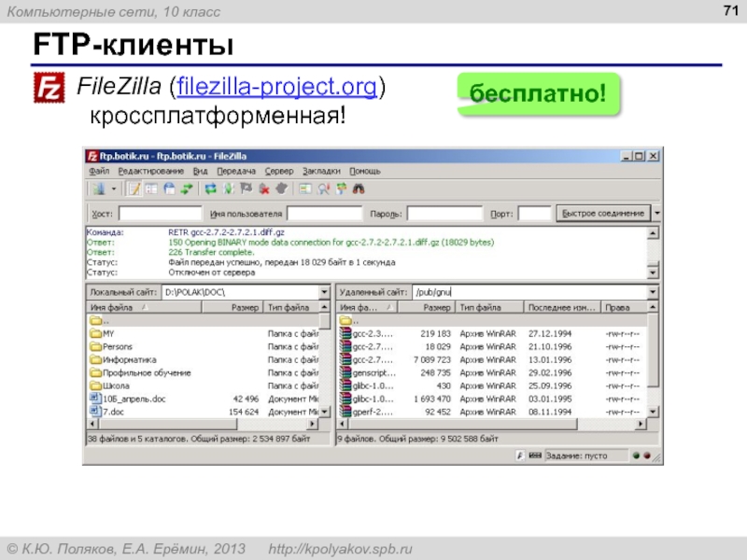Select gcc-2.3 archive sized 219 183
The width and height of the screenshot is (747, 560).
tap(492, 333)
